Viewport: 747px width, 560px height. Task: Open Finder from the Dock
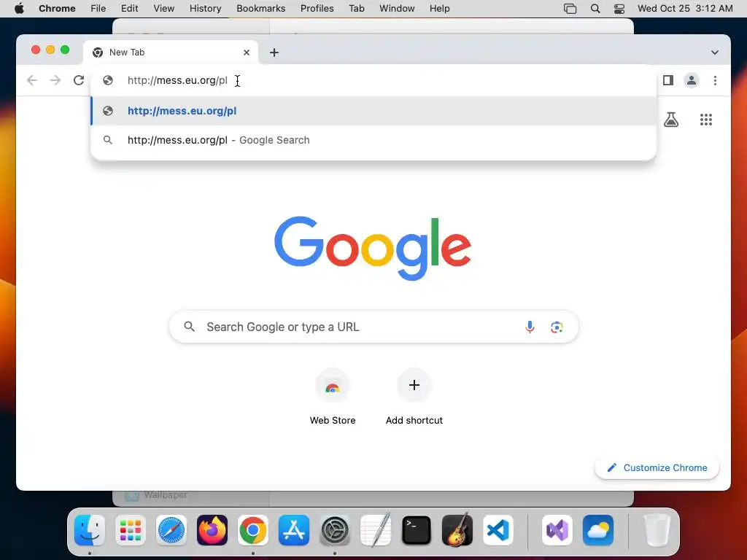(90, 530)
